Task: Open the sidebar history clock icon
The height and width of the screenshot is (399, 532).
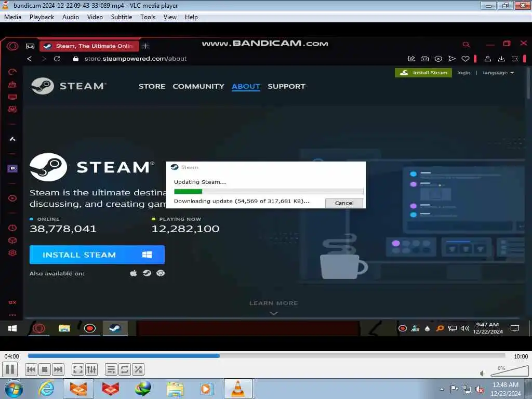Action: click(12, 228)
